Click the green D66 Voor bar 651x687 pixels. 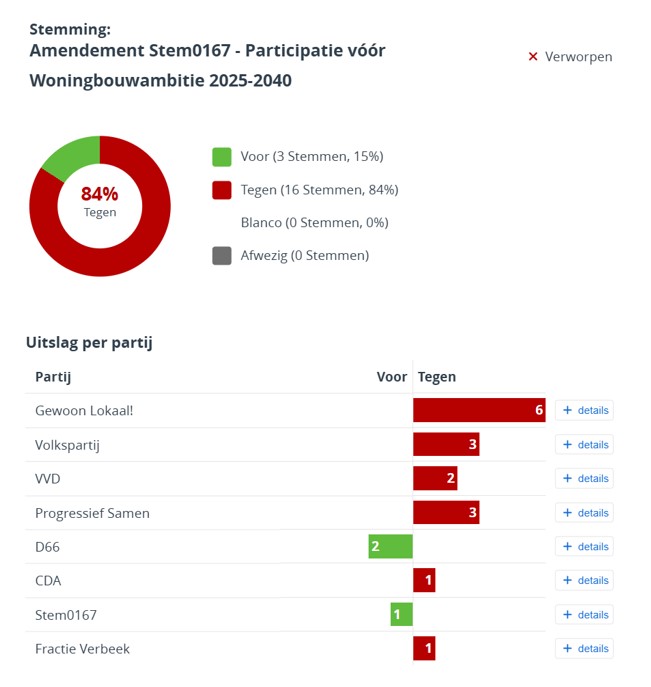point(390,547)
